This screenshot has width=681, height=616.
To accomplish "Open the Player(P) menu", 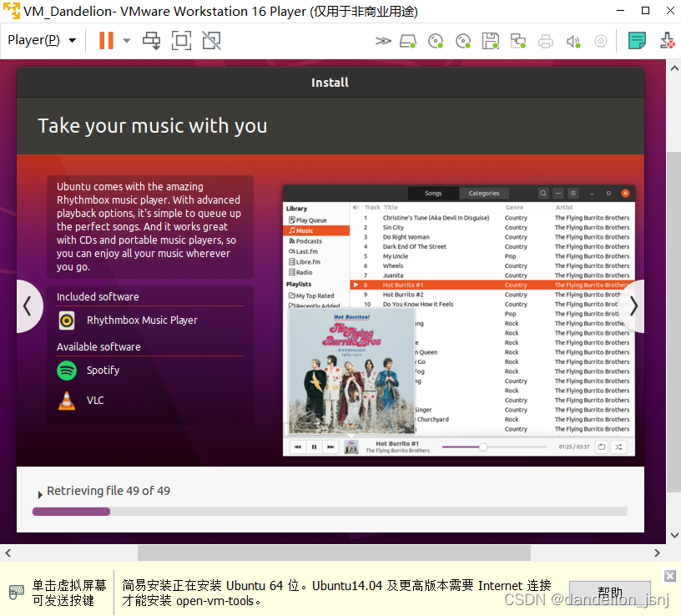I will tap(42, 40).
